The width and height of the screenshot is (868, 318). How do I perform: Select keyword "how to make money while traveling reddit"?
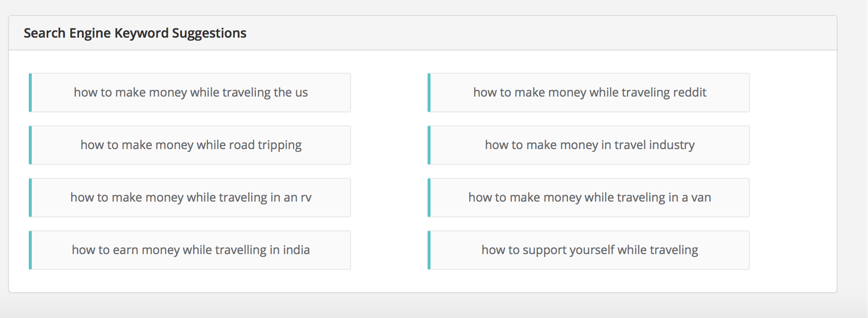[589, 92]
